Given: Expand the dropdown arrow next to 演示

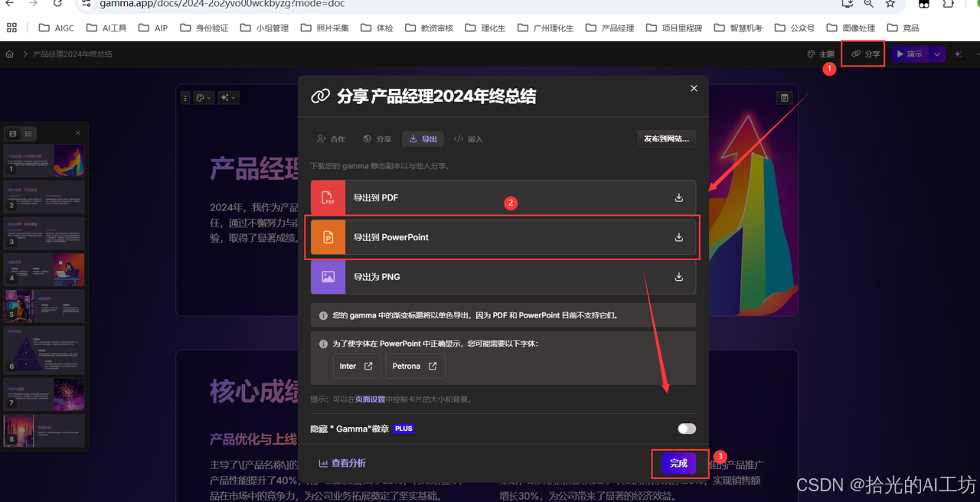Looking at the screenshot, I should click(x=937, y=54).
